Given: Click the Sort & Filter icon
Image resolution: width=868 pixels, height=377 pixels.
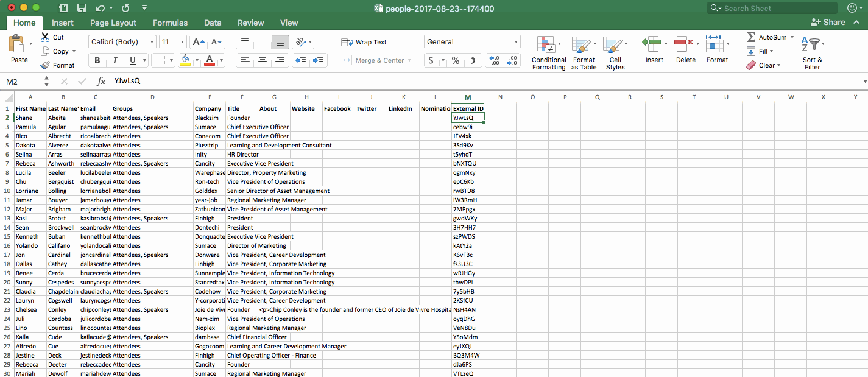Looking at the screenshot, I should (812, 44).
